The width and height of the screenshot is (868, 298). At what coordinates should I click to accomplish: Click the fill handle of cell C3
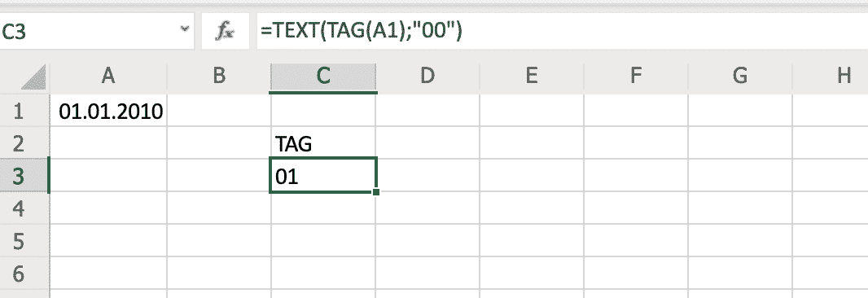[376, 191]
